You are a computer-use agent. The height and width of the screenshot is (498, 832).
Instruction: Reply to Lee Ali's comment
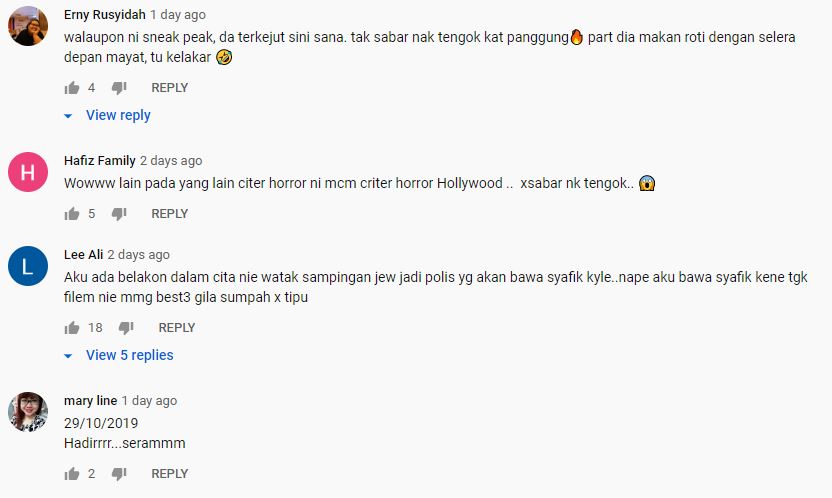pyautogui.click(x=177, y=328)
